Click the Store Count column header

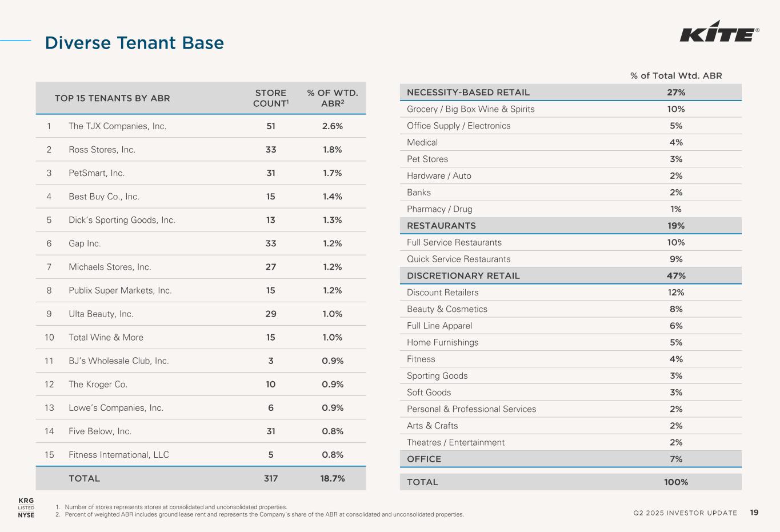pos(270,98)
